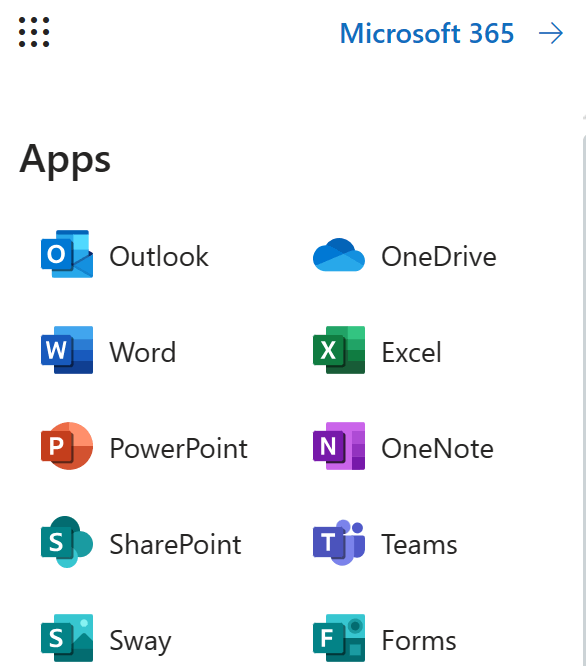Open the Sway app icon
Viewport: 586px width, 666px height.
tap(67, 638)
